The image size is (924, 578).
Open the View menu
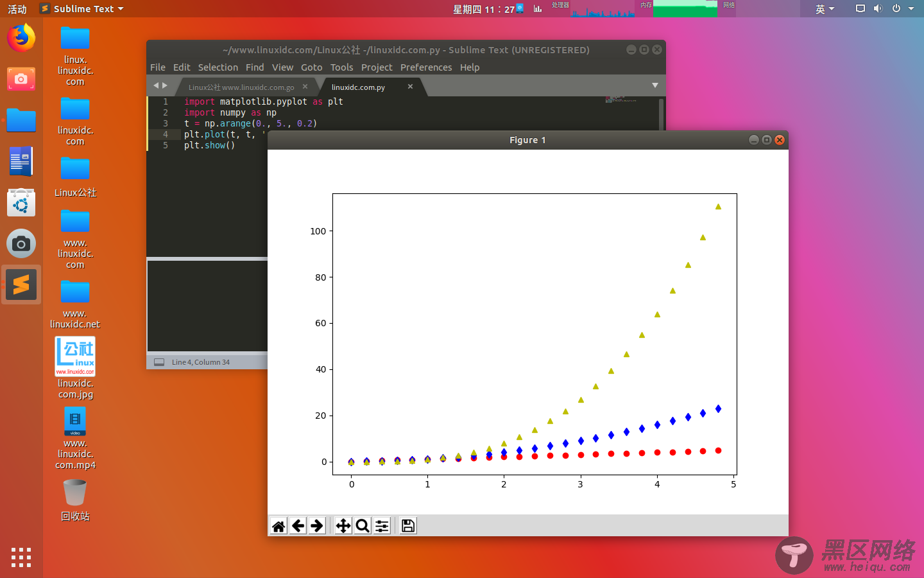coord(282,67)
